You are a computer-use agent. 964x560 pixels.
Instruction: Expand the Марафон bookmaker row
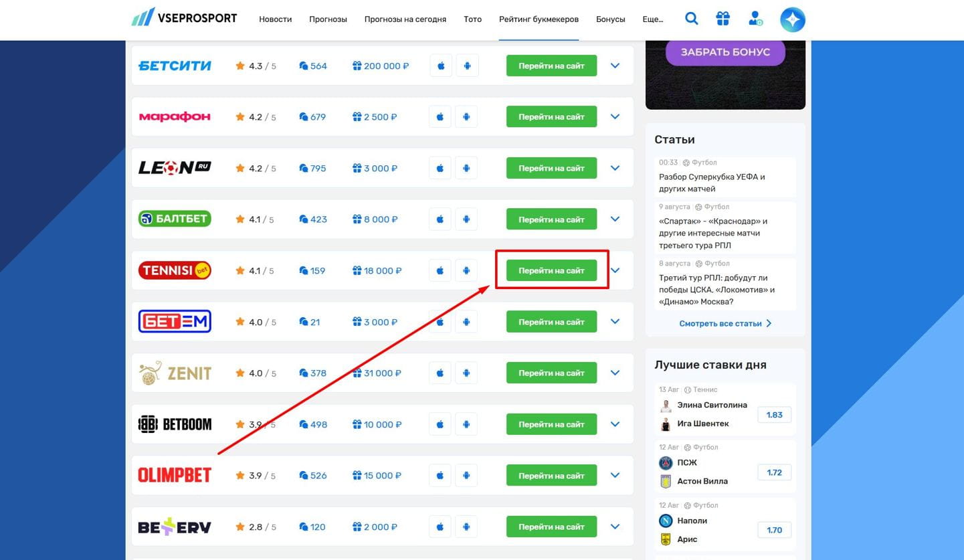point(615,117)
